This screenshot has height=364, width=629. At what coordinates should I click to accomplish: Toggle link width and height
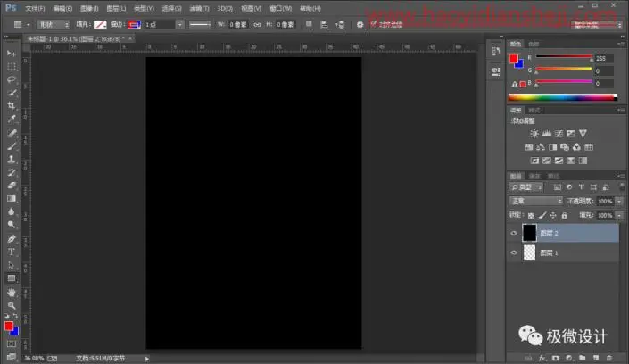point(257,25)
